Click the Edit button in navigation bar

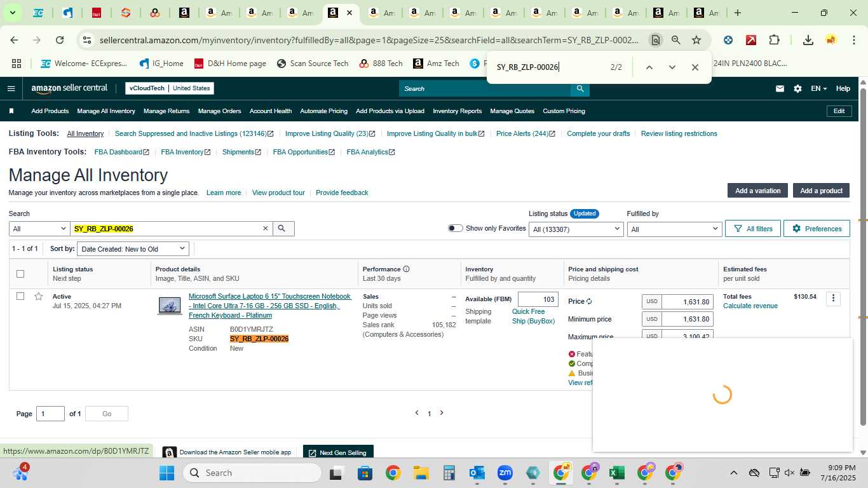[x=839, y=111]
